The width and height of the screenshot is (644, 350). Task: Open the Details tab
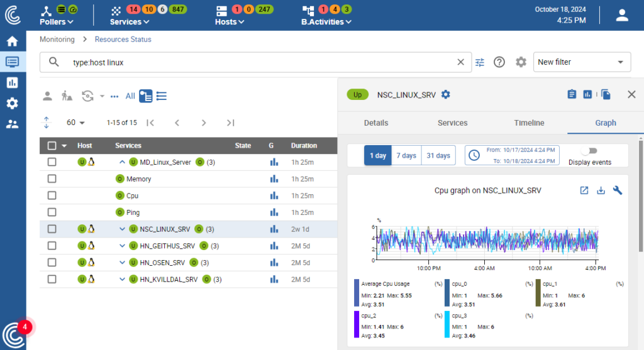coord(376,123)
